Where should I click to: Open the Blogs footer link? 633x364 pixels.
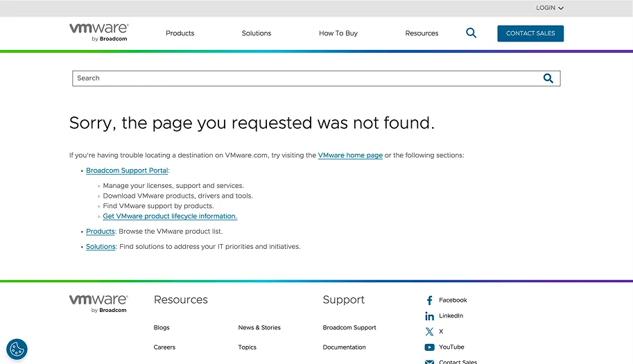point(162,328)
